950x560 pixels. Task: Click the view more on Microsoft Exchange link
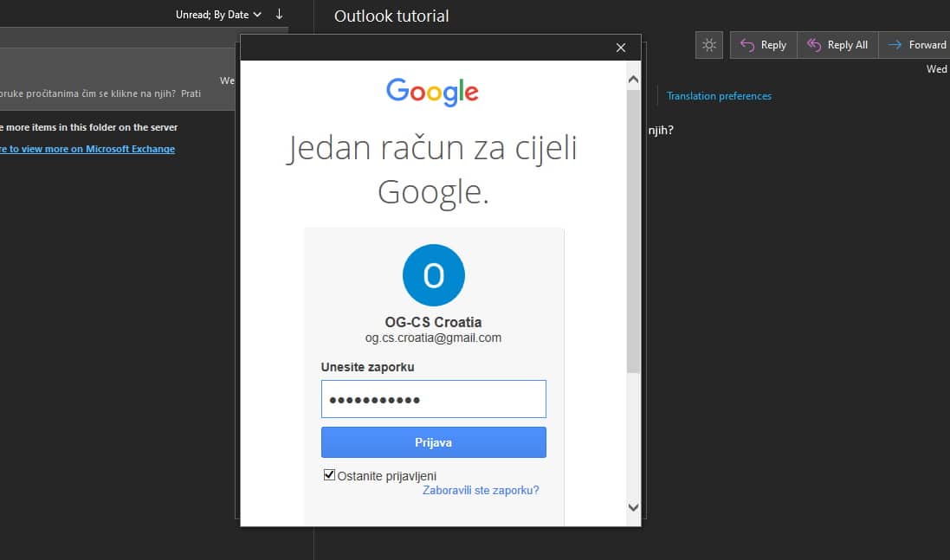coord(87,149)
